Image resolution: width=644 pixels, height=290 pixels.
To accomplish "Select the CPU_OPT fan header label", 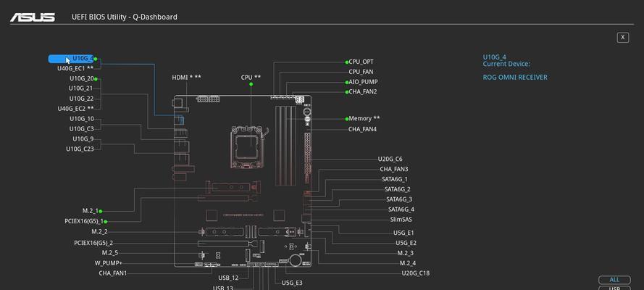I will (x=361, y=62).
